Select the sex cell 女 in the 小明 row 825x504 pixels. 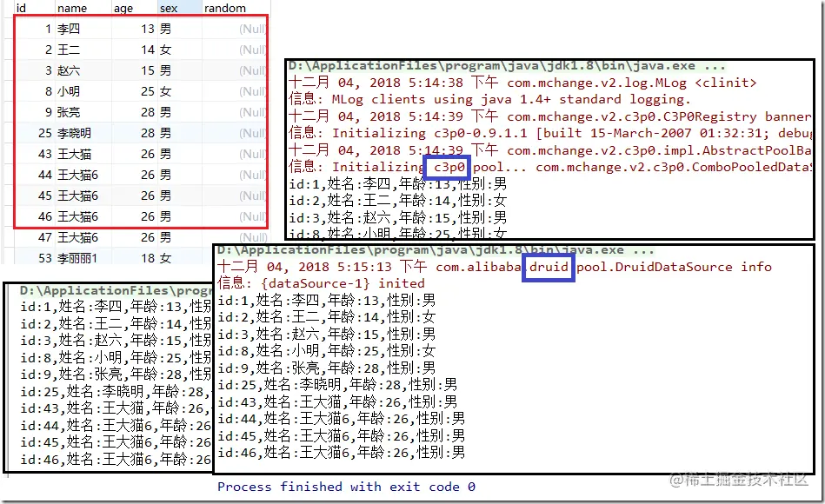tap(166, 91)
